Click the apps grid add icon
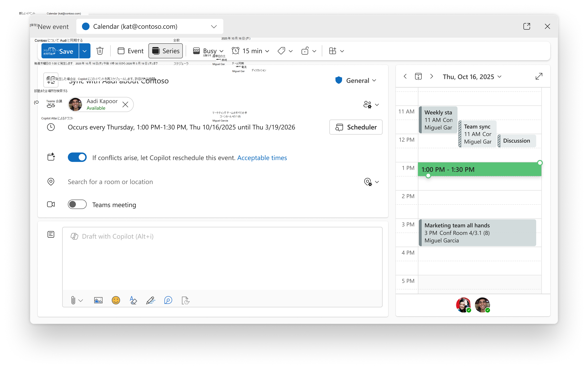Screen dimensions: 588x369 pos(333,51)
